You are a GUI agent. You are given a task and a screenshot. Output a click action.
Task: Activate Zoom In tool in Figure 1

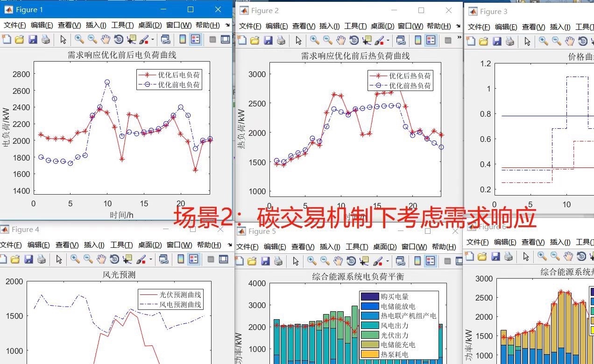(x=79, y=40)
